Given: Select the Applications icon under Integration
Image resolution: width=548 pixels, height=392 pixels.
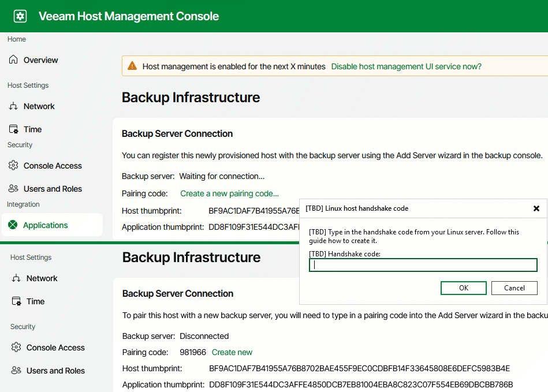Looking at the screenshot, I should [x=13, y=225].
